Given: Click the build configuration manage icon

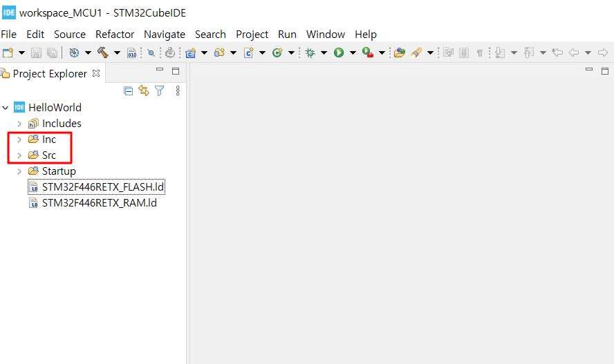Looking at the screenshot, I should [74, 52].
